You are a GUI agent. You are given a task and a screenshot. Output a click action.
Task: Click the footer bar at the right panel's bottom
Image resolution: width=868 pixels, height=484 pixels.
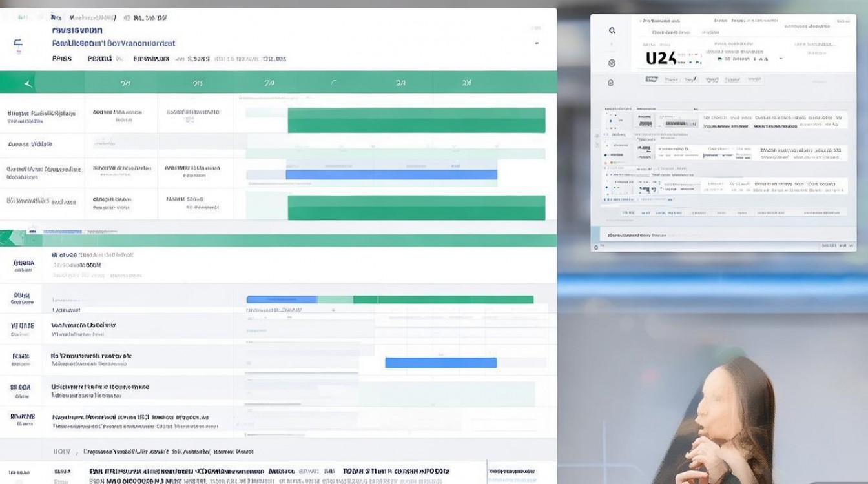pyautogui.click(x=723, y=234)
